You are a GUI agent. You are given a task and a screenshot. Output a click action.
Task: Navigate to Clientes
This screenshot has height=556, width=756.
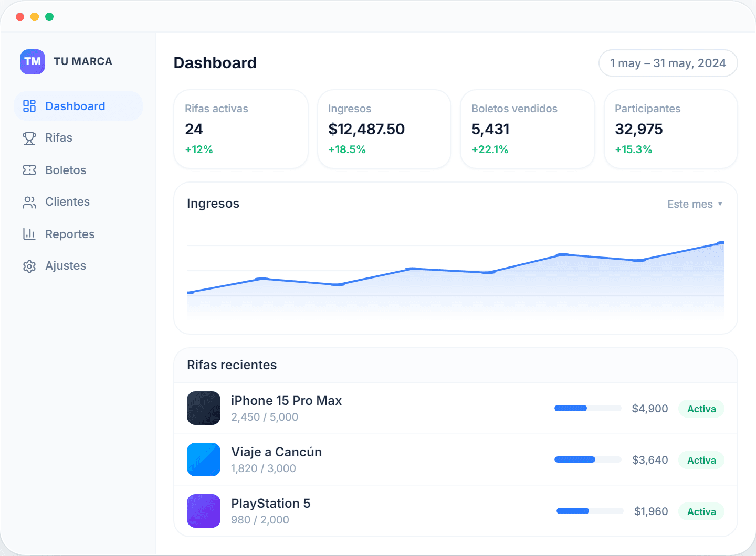click(78, 202)
